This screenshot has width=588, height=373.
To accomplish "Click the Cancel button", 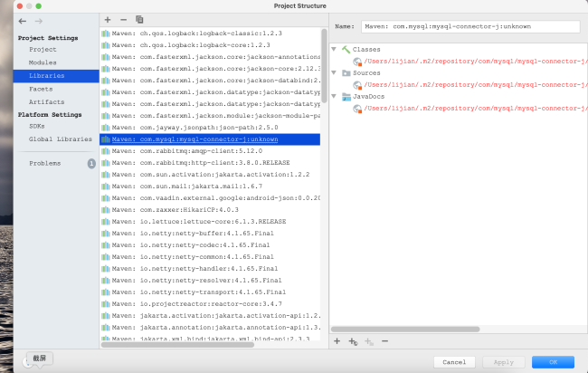I will pos(454,362).
